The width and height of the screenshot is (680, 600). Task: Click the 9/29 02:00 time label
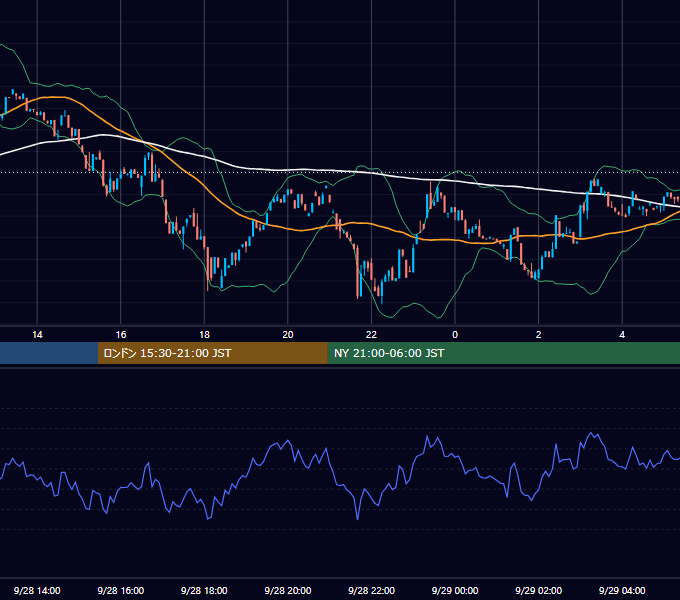[539, 590]
